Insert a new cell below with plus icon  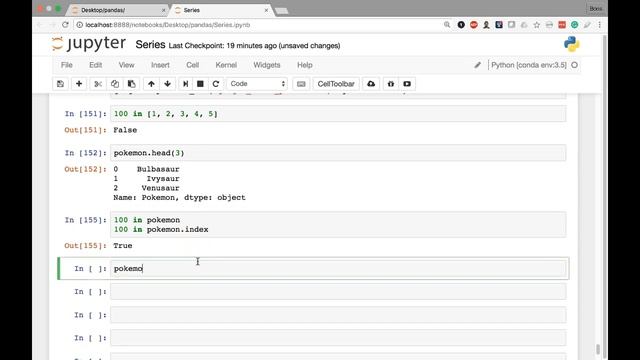pyautogui.click(x=79, y=84)
